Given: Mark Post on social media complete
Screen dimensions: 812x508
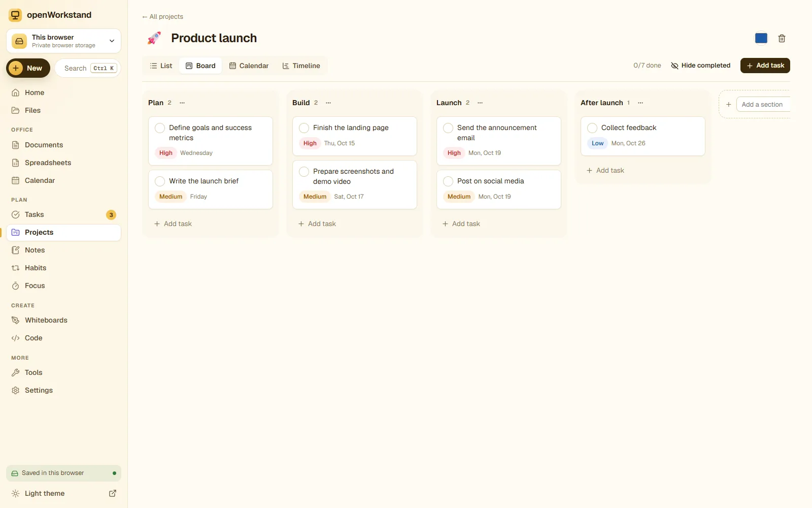Looking at the screenshot, I should [x=448, y=181].
